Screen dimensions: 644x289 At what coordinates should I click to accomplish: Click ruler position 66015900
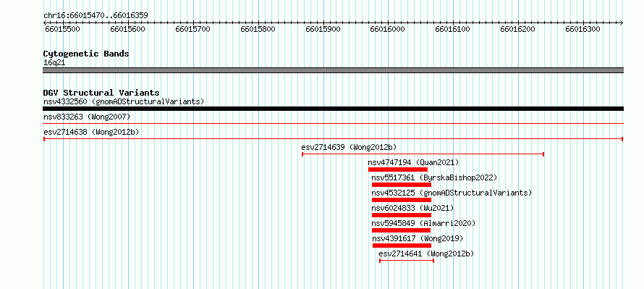(x=323, y=29)
